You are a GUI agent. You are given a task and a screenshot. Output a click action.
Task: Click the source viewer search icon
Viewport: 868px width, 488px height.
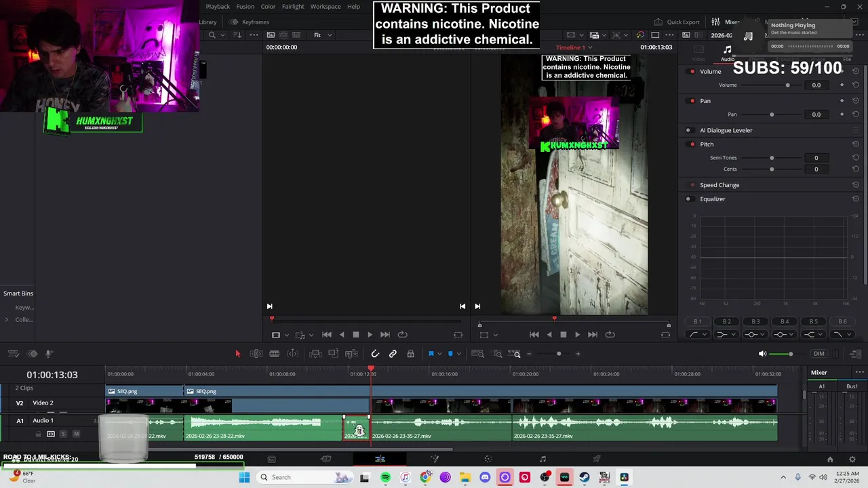(x=212, y=35)
